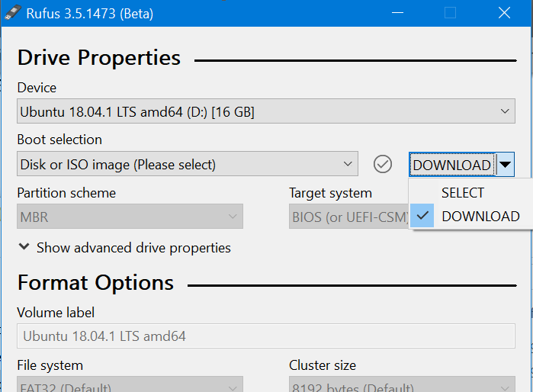Click the checksum checkmark circle icon
Viewport: 533px width, 392px height.
coord(383,164)
